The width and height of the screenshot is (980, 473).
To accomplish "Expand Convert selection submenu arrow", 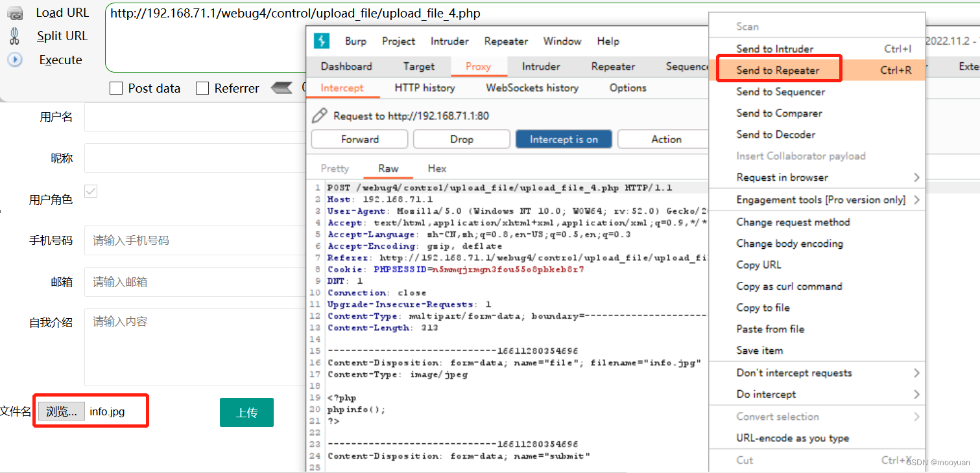I will point(916,417).
